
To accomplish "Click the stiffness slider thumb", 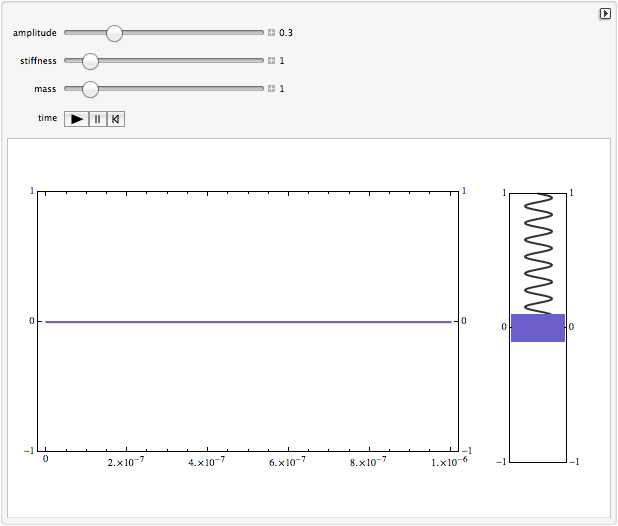I will coord(90,61).
